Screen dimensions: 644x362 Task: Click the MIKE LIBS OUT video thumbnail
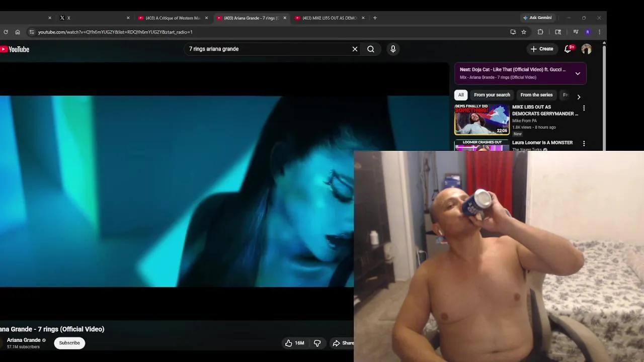coord(482,120)
